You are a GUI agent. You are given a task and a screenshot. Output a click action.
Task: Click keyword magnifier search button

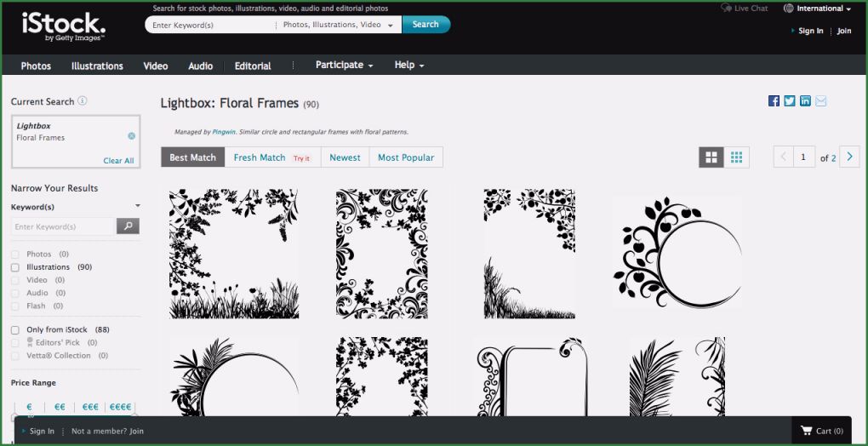tap(128, 226)
